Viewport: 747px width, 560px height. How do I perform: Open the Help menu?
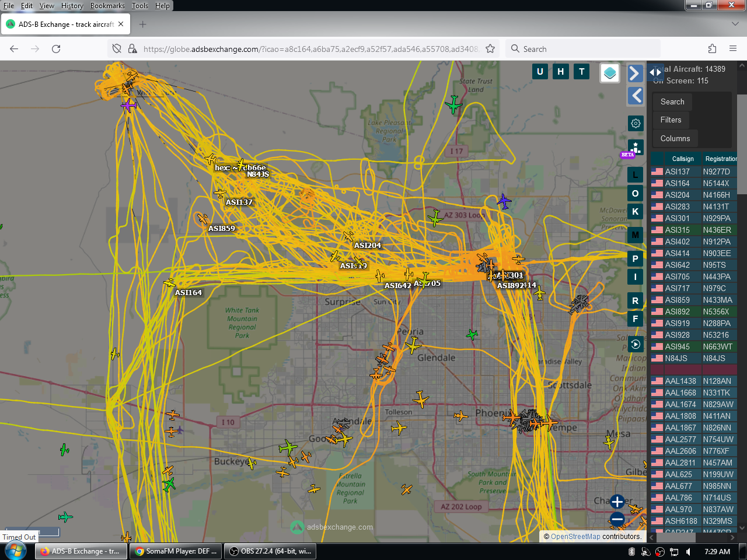pyautogui.click(x=162, y=6)
